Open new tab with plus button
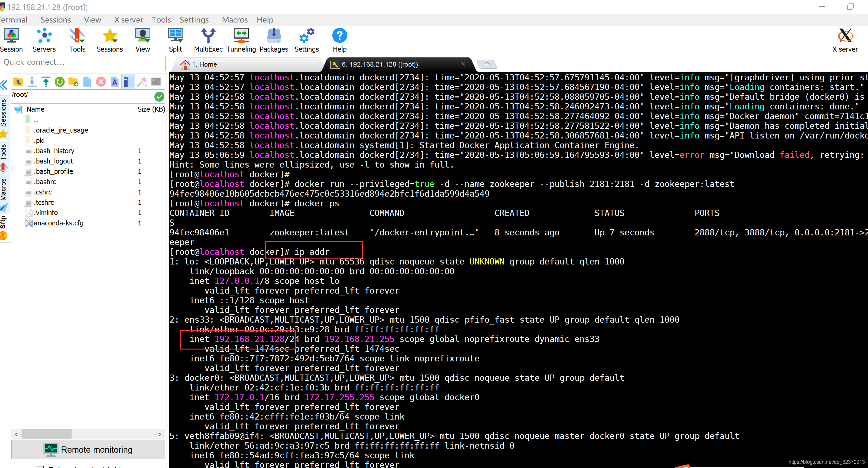 pyautogui.click(x=487, y=64)
